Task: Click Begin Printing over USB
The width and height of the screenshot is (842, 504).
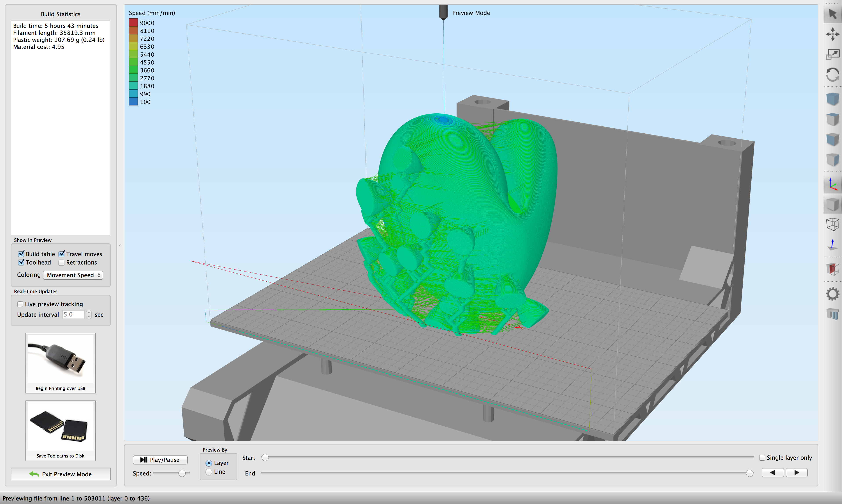Action: click(x=61, y=363)
